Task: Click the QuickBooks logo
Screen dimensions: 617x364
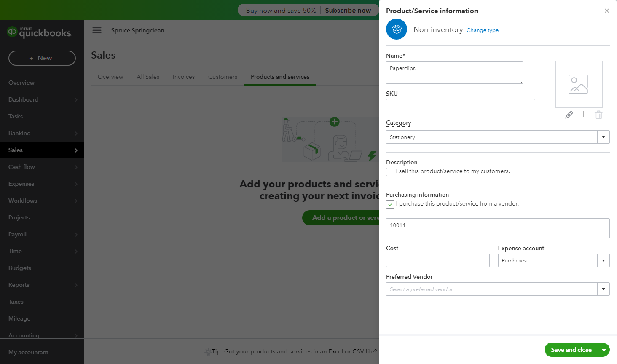Action: 40,32
